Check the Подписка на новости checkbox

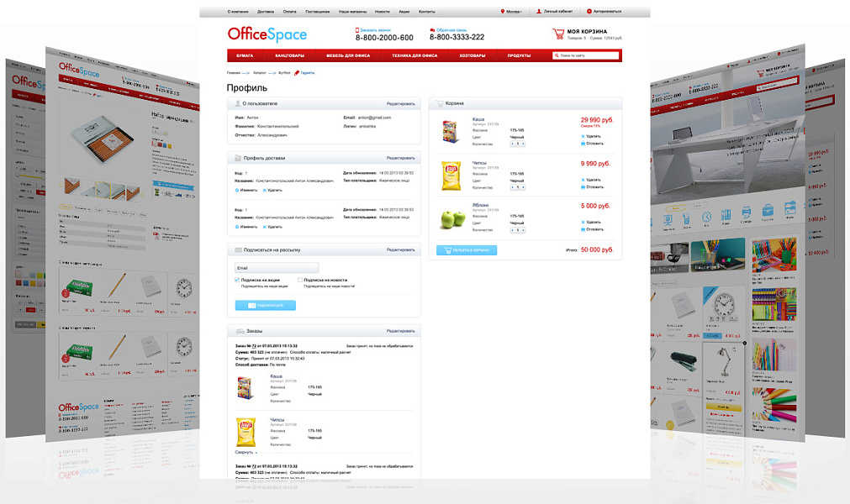point(300,280)
